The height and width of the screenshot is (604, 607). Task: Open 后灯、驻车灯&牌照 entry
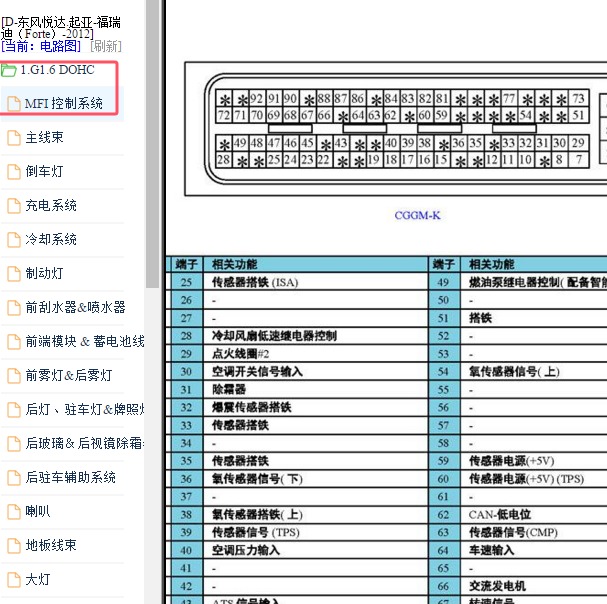pos(85,410)
